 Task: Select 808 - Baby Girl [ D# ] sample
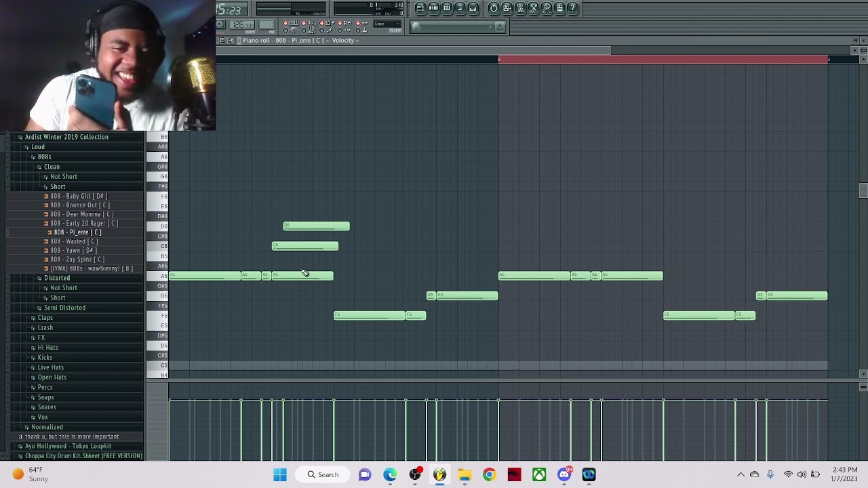pyautogui.click(x=78, y=196)
